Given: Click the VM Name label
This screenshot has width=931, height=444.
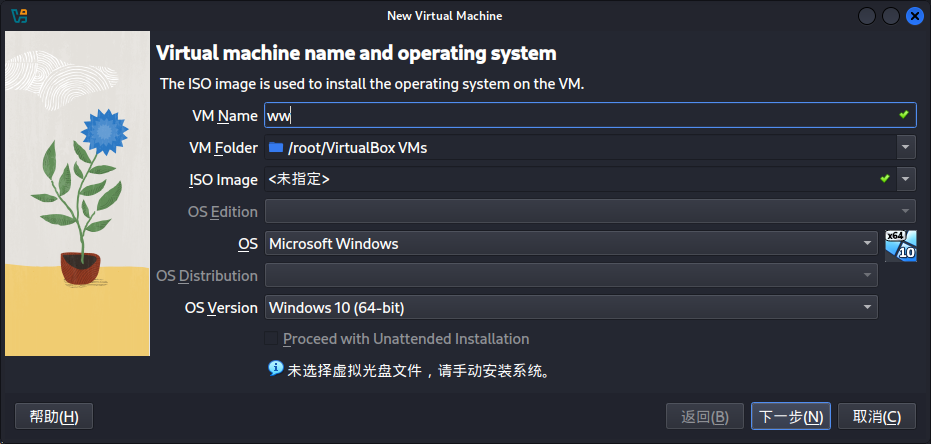Looking at the screenshot, I should coord(225,116).
